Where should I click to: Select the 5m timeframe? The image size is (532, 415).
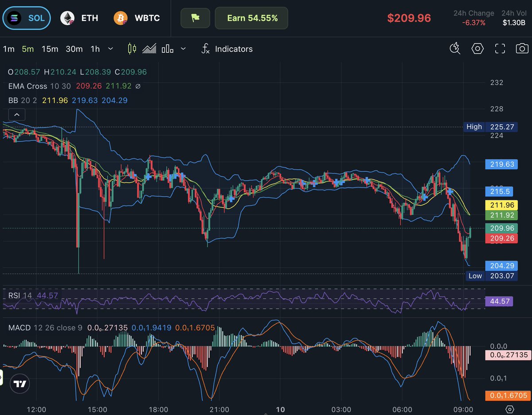[28, 49]
